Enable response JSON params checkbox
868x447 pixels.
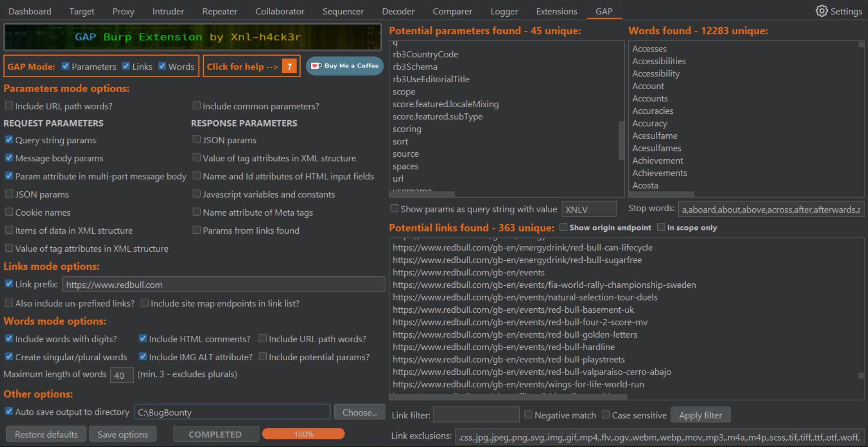pyautogui.click(x=197, y=140)
